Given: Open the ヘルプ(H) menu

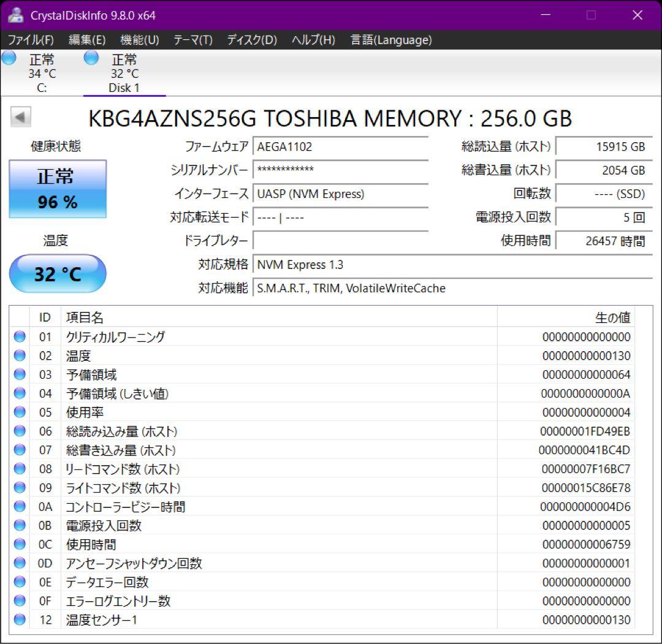Looking at the screenshot, I should coord(314,40).
